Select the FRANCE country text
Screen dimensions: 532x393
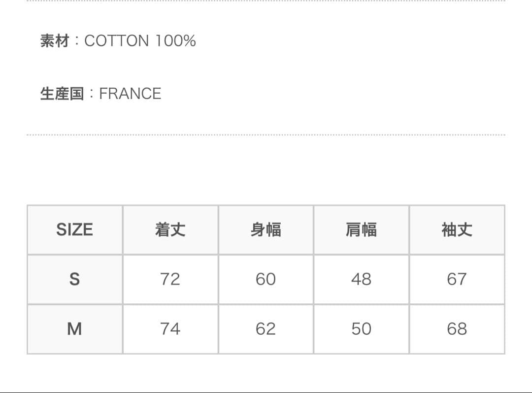[x=130, y=94]
